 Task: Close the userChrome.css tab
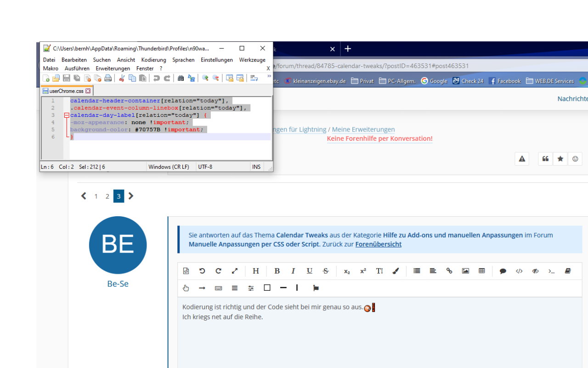click(88, 91)
